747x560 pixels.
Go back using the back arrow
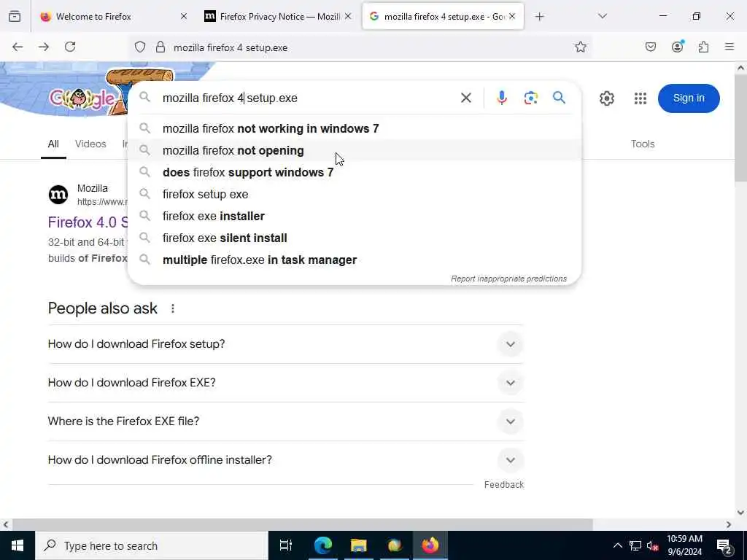point(18,47)
